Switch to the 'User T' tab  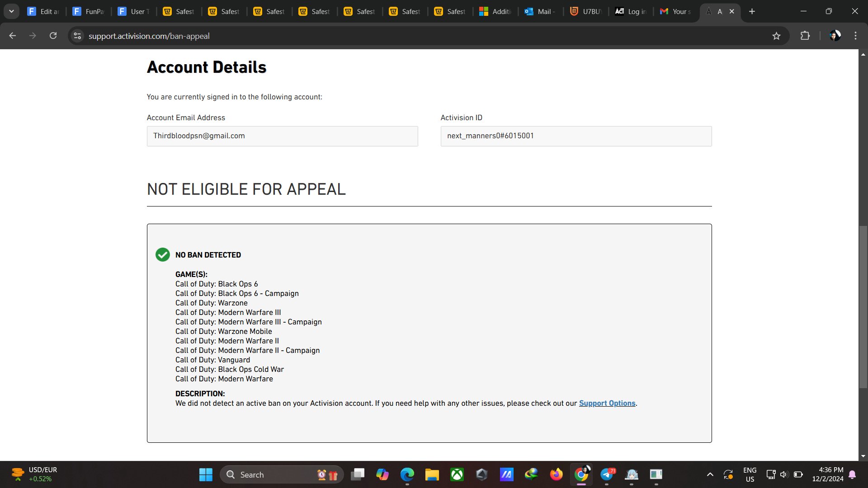point(134,11)
